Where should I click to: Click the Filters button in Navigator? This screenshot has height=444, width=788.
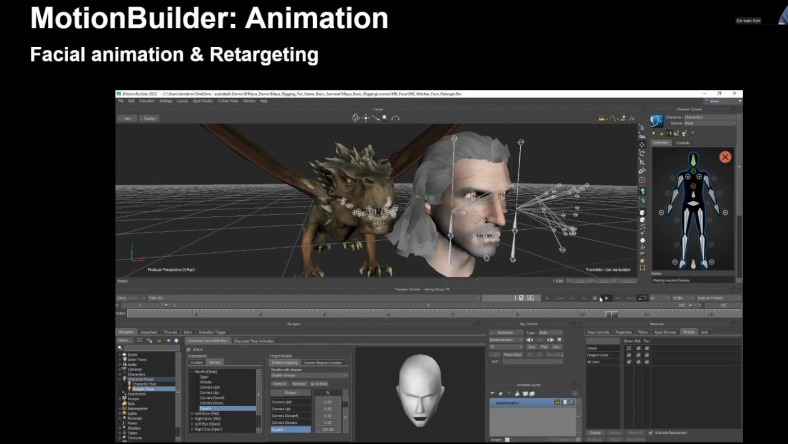[125, 341]
